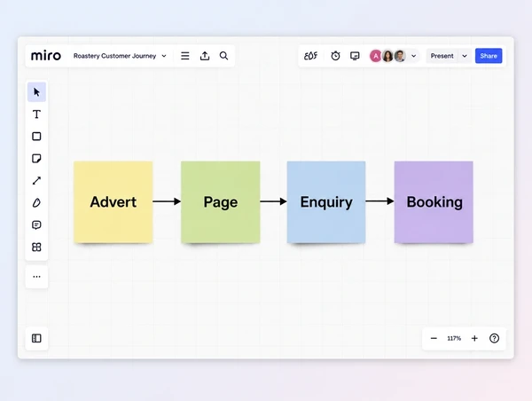
Task: Open the Roastery Customer Journey board dropdown
Action: (x=120, y=56)
